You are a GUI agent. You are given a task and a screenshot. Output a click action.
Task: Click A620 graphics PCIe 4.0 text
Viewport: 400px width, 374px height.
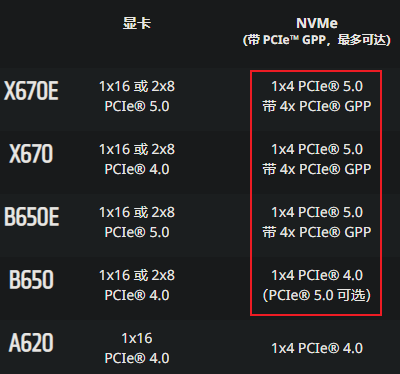137,358
